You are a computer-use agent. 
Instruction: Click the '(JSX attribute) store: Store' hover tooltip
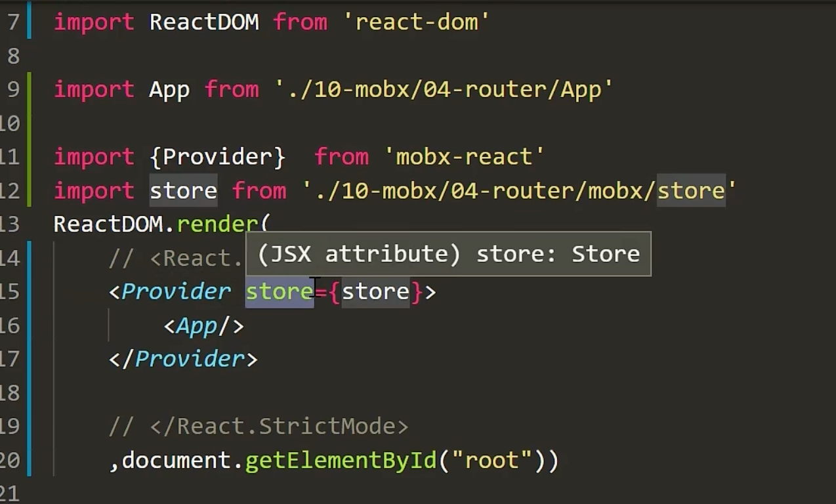click(x=448, y=254)
